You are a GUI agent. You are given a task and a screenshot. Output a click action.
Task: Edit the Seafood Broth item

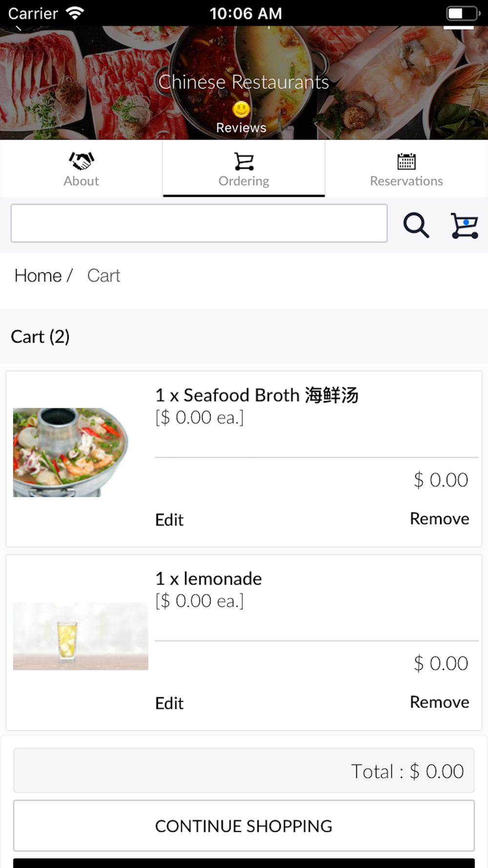tap(169, 519)
